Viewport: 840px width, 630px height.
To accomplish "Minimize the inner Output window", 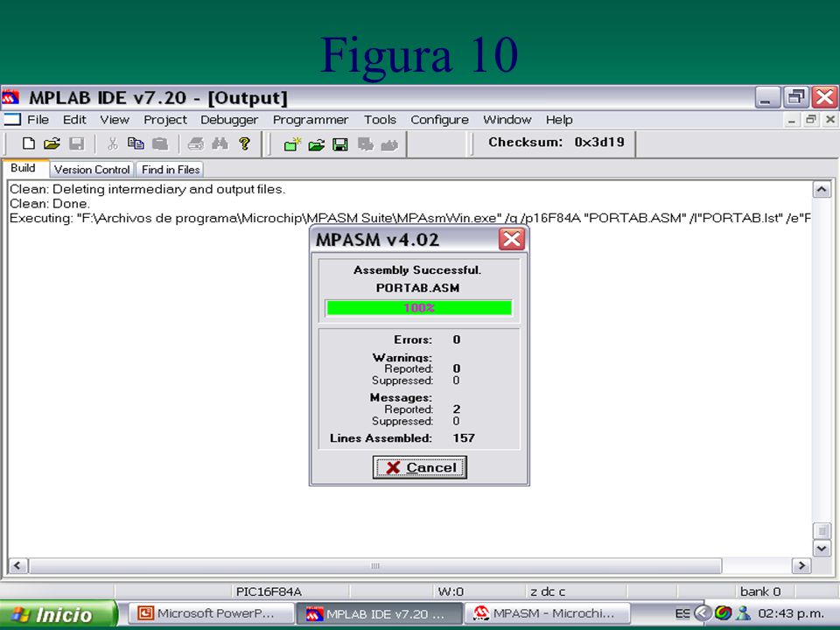I will [792, 120].
